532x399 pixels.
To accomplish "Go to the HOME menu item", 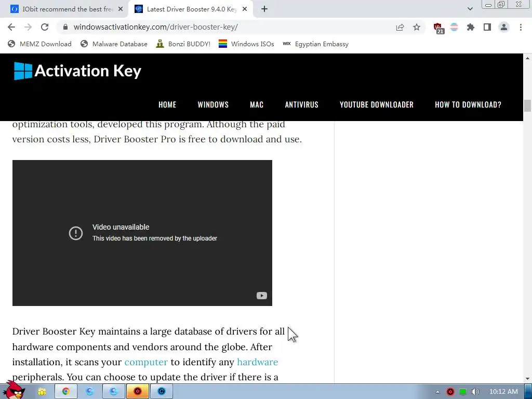I will (167, 104).
